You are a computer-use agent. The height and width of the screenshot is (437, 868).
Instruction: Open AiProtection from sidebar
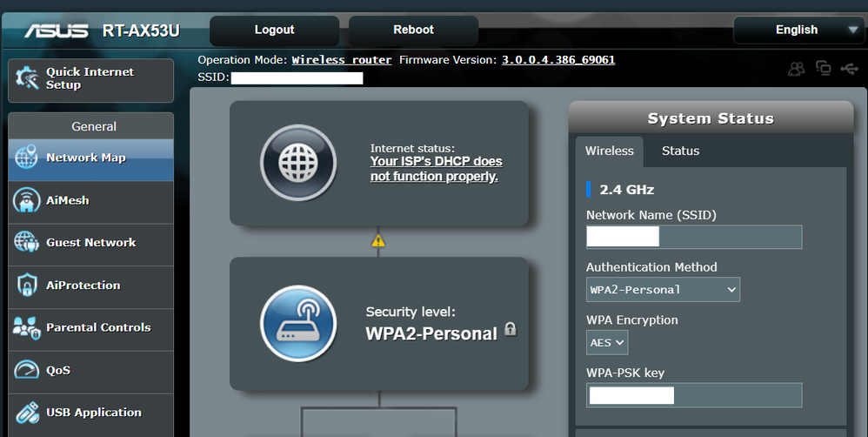coord(91,286)
